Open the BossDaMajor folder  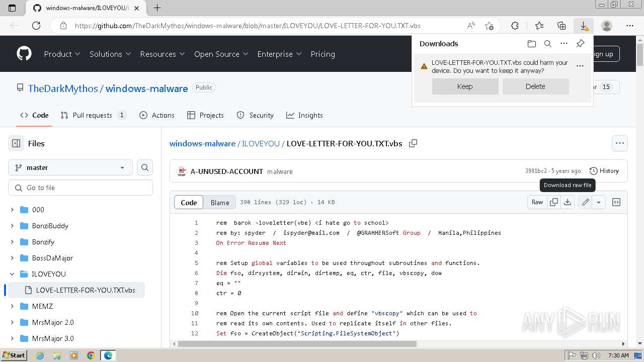click(x=52, y=258)
